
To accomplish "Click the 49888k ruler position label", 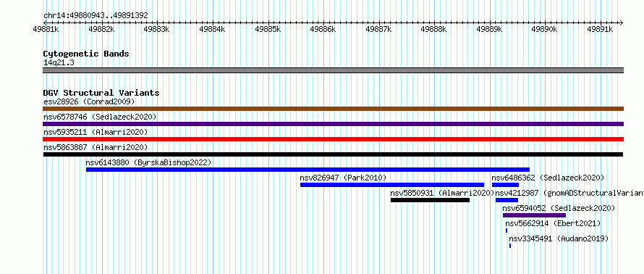I will point(434,29).
